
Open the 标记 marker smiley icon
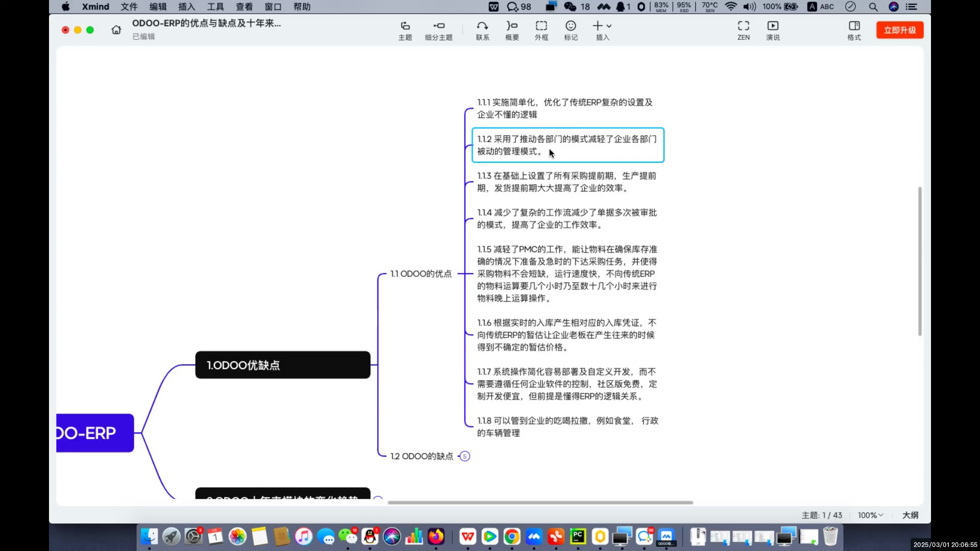571,31
